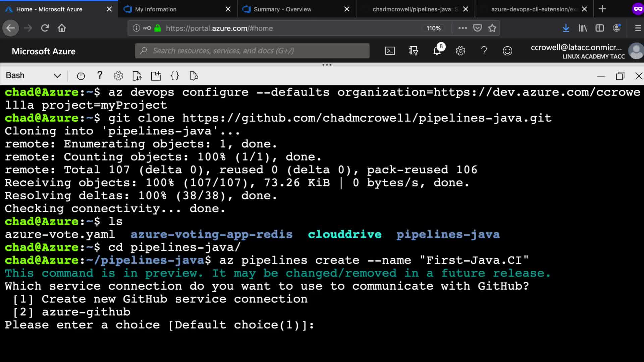Restart Cloud Shell with power icon
The height and width of the screenshot is (362, 644).
pyautogui.click(x=81, y=76)
